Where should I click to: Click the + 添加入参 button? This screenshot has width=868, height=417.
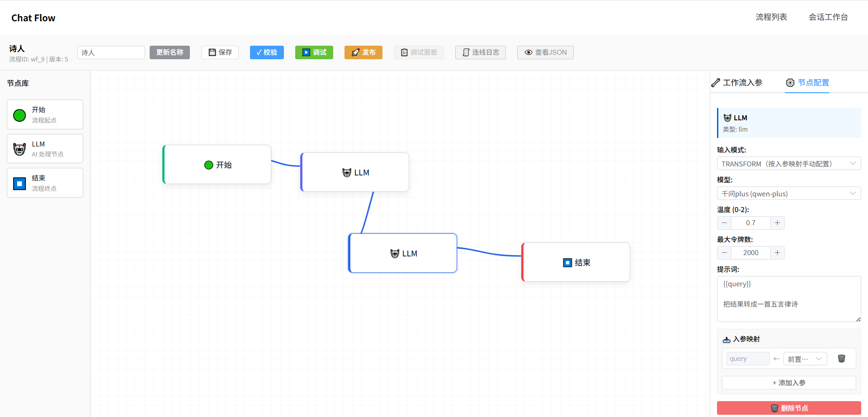click(789, 383)
